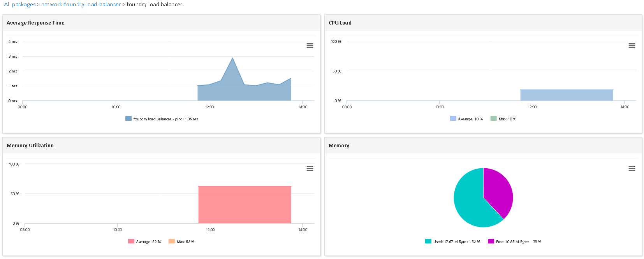This screenshot has width=644, height=259.
Task: Open the Memory Utilization chart context menu
Action: (x=310, y=169)
